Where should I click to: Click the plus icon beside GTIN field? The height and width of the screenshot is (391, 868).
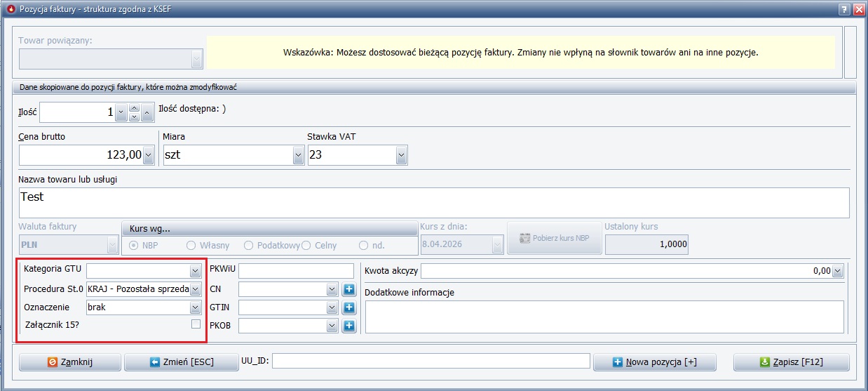click(x=349, y=307)
